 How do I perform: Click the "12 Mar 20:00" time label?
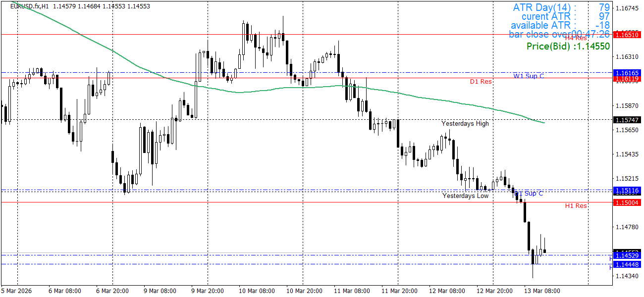tap(495, 291)
